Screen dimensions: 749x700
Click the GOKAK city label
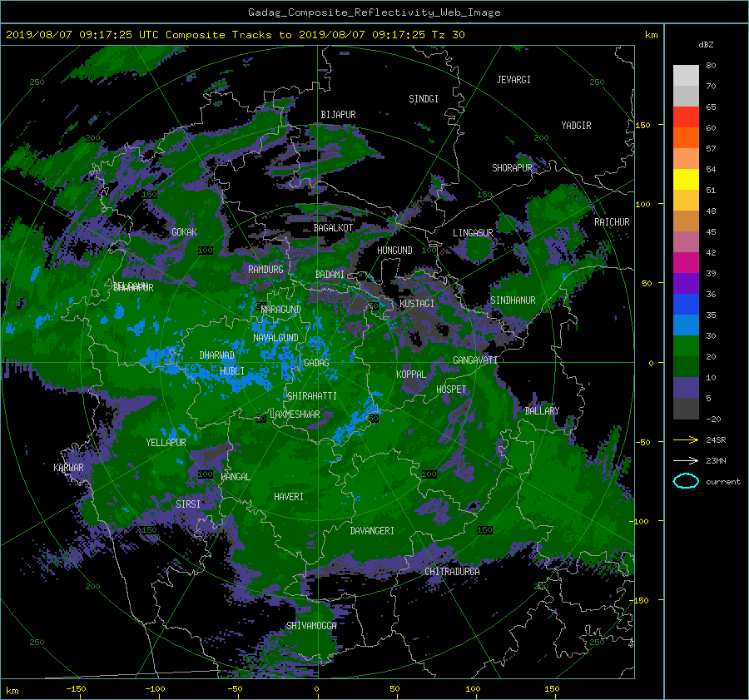pos(184,232)
